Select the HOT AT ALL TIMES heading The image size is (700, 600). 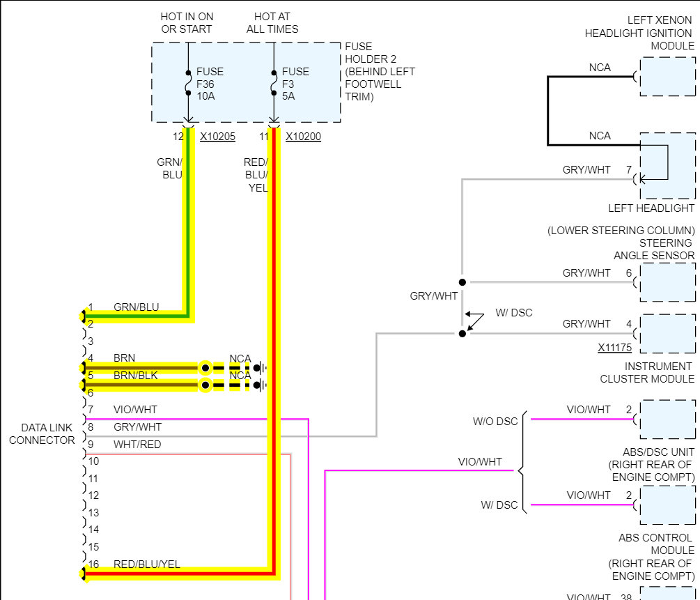(x=272, y=23)
